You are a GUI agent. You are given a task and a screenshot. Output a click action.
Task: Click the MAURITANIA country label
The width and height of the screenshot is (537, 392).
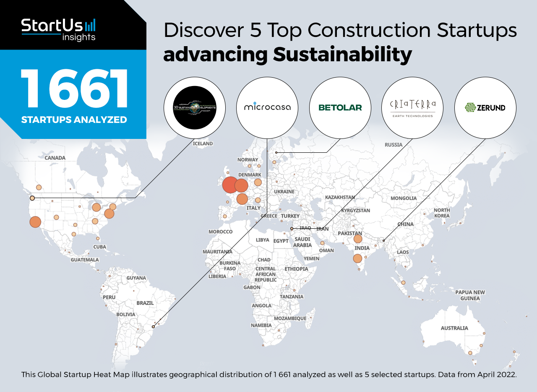point(217,252)
